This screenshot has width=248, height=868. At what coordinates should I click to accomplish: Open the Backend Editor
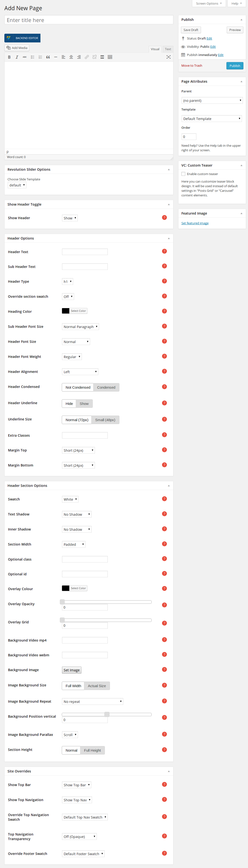coord(23,38)
